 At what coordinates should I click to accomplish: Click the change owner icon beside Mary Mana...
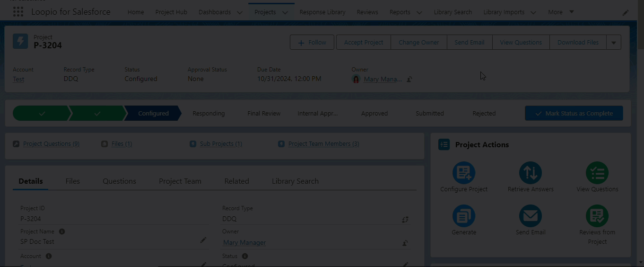click(409, 79)
